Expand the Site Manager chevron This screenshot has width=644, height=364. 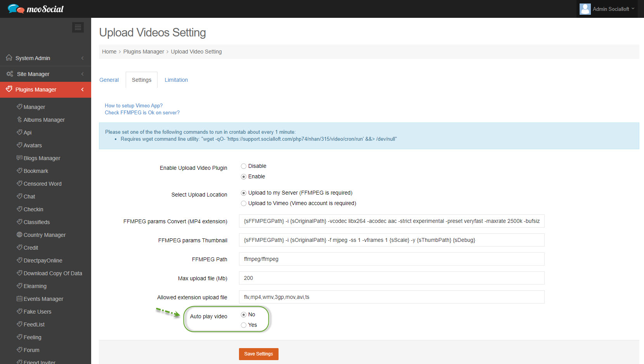[82, 74]
